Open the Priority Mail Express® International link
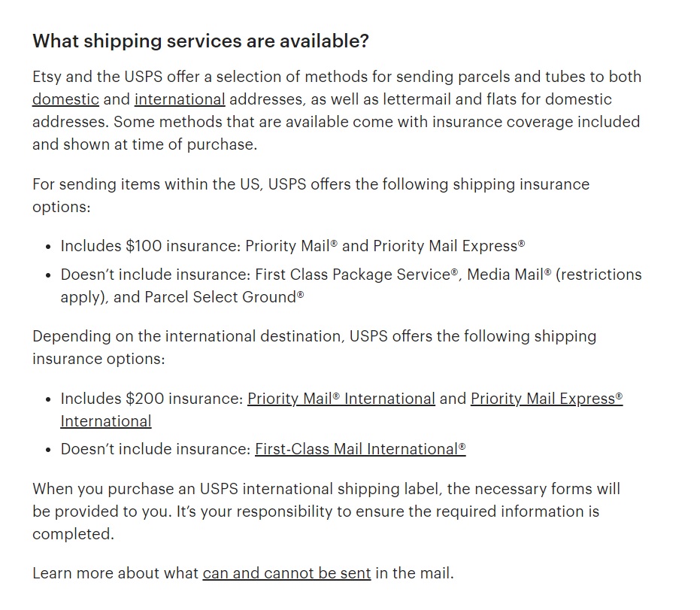The width and height of the screenshot is (700, 610). [x=546, y=399]
